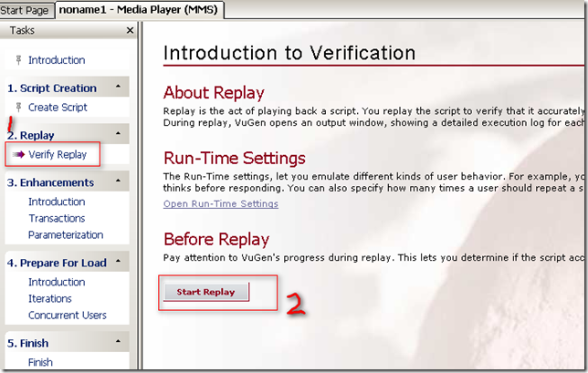Click the 1. Script Creation heading
This screenshot has width=588, height=373.
tap(52, 88)
